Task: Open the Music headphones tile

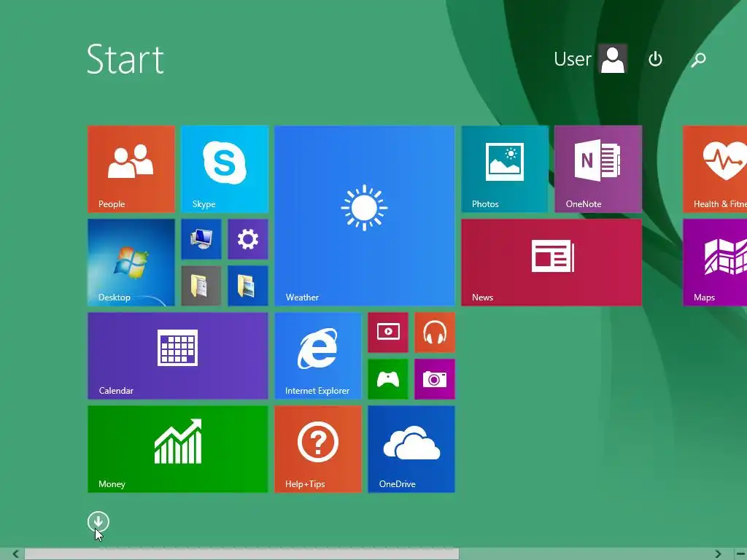Action: [x=435, y=332]
